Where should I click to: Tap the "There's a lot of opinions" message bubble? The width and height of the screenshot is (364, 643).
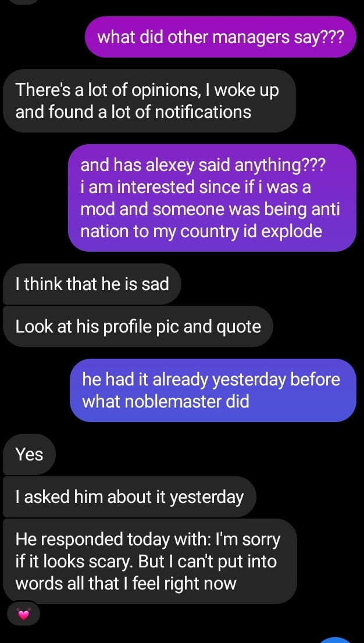tap(149, 101)
